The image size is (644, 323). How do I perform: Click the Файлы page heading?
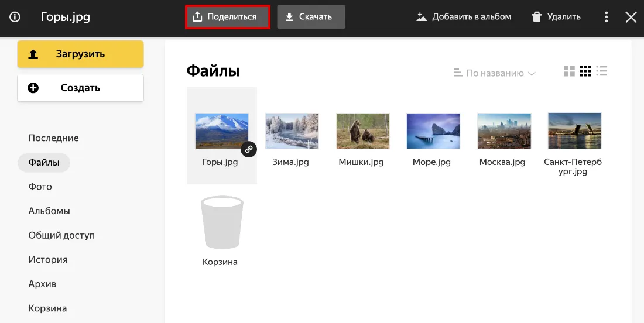tap(213, 71)
